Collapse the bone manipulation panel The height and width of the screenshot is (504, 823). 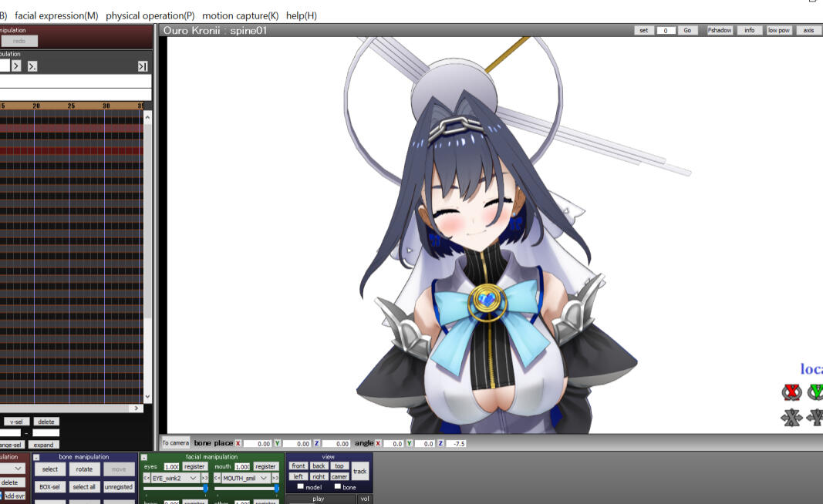coord(36,457)
